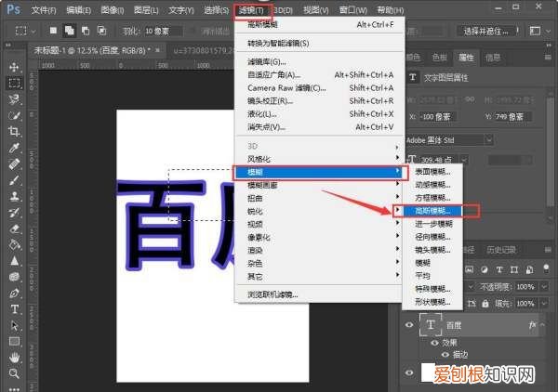Click 浏览联机滤镜... menu entry
This screenshot has height=392, width=558.
coord(320,294)
